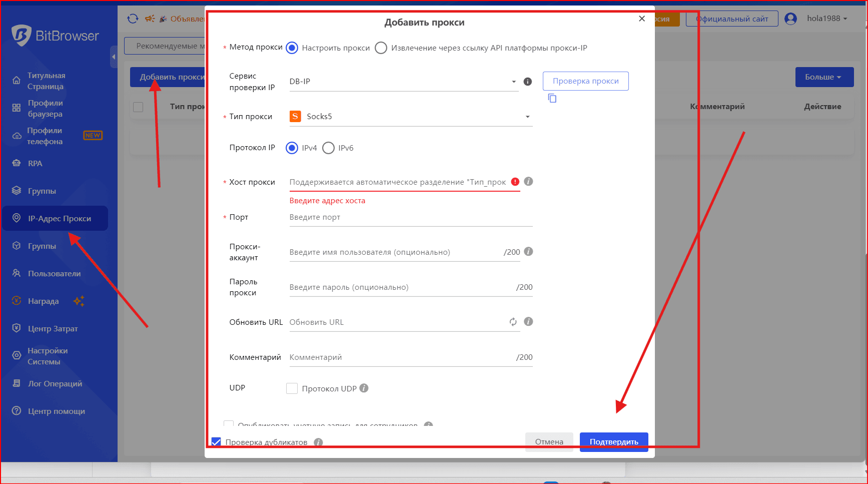Go to Профили браузера in sidebar
This screenshot has width=868, height=484.
pyautogui.click(x=45, y=108)
